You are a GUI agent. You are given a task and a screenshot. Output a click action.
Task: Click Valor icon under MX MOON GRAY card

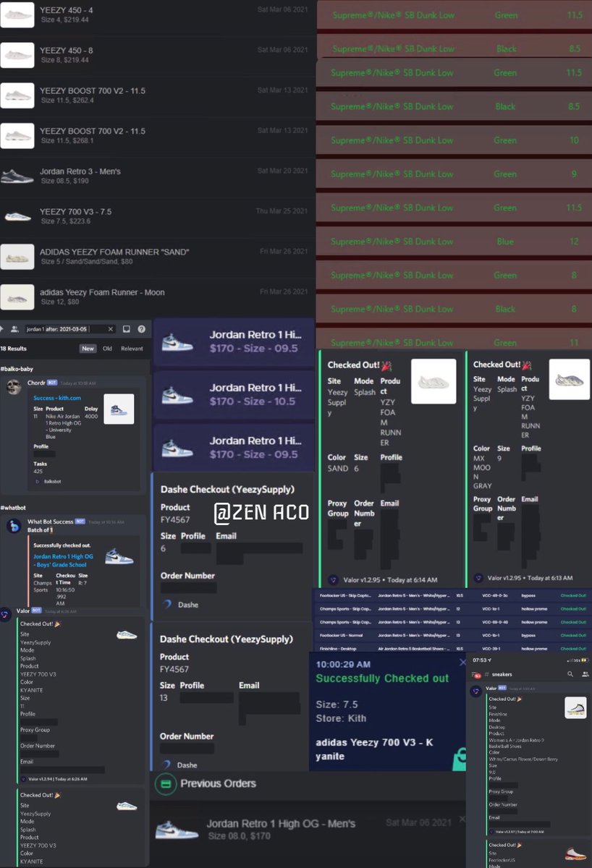click(x=478, y=578)
